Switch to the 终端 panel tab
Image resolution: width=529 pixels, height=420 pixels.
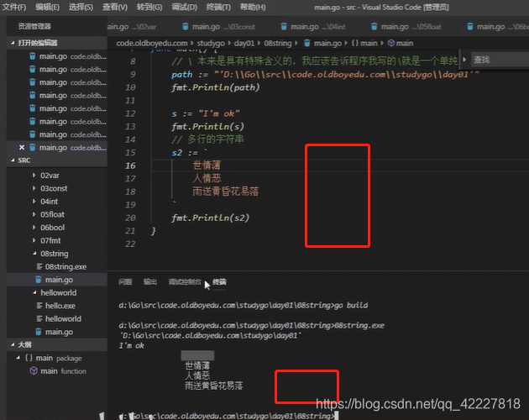pos(220,282)
